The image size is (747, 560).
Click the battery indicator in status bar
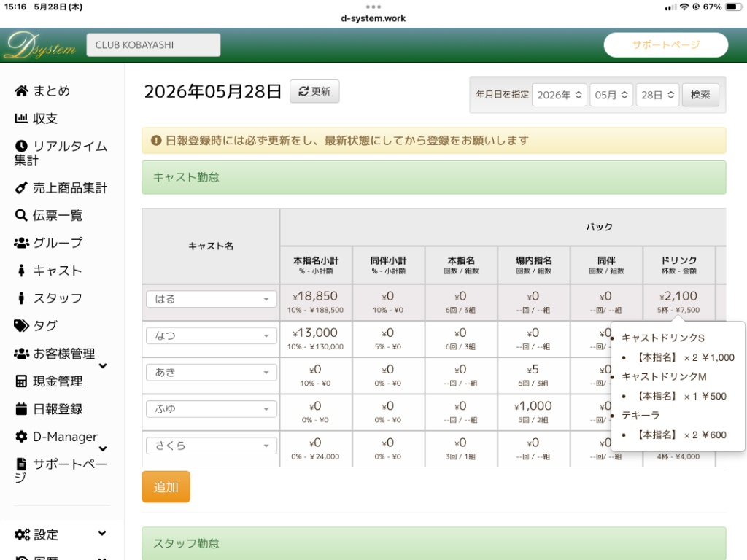734,7
